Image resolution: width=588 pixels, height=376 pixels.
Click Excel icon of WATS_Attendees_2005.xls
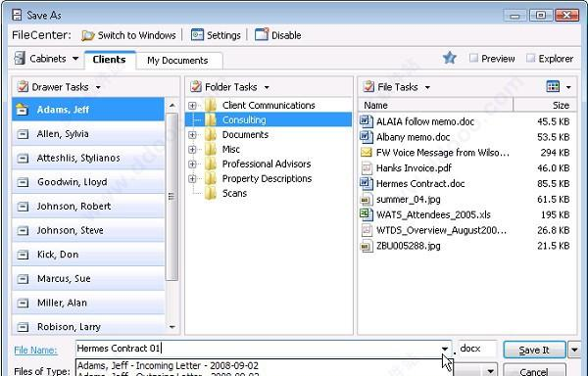(367, 214)
